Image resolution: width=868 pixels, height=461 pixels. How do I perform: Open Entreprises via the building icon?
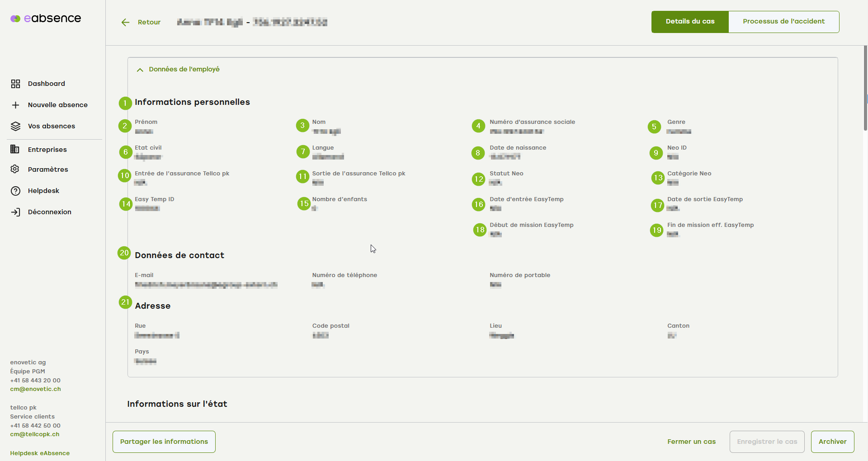coord(15,149)
